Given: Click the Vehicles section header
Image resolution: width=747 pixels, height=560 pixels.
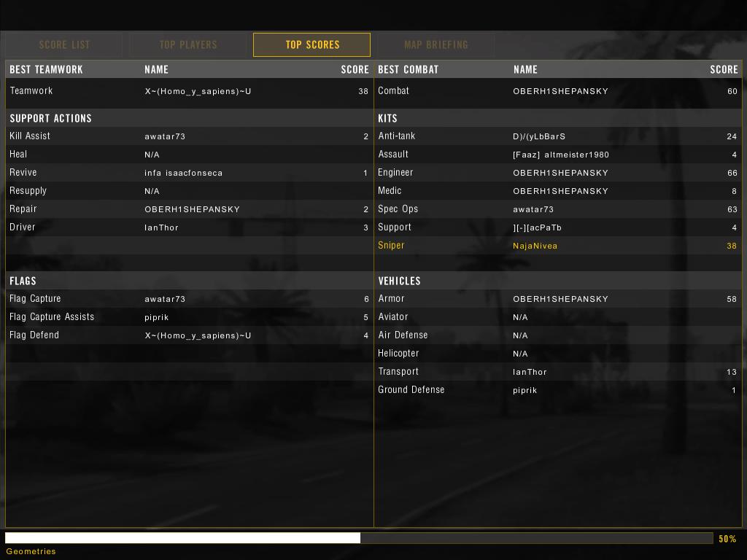Looking at the screenshot, I should tap(399, 281).
